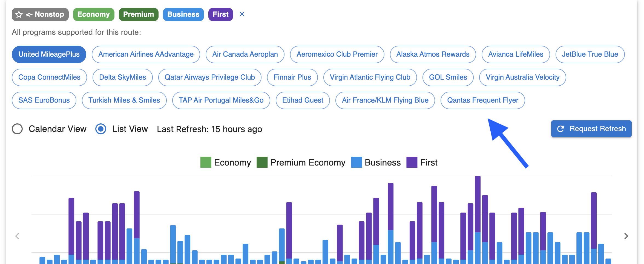
Task: Switch to Air Canada Aeroplan program
Action: point(245,54)
